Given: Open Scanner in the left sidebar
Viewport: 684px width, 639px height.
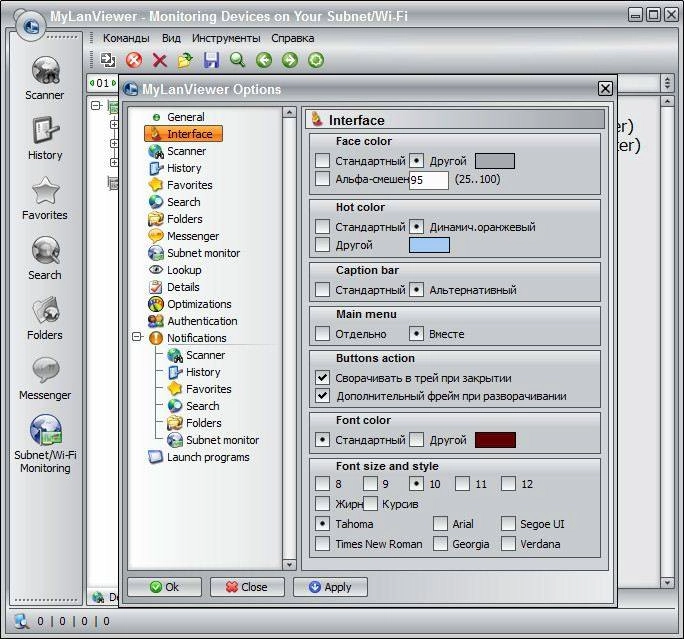Looking at the screenshot, I should 45,79.
